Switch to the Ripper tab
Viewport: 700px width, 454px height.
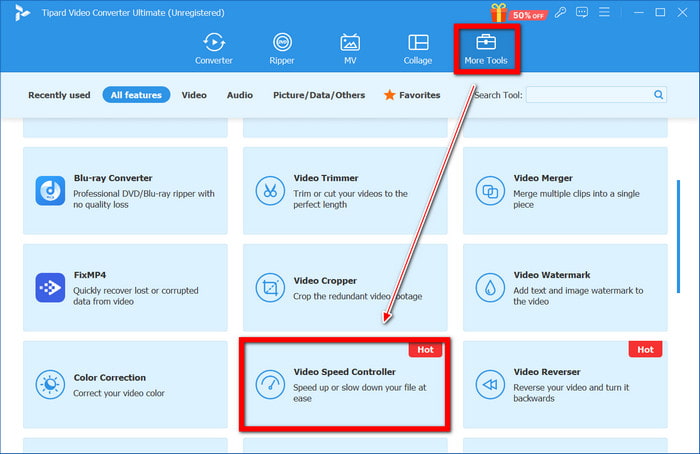pyautogui.click(x=283, y=48)
